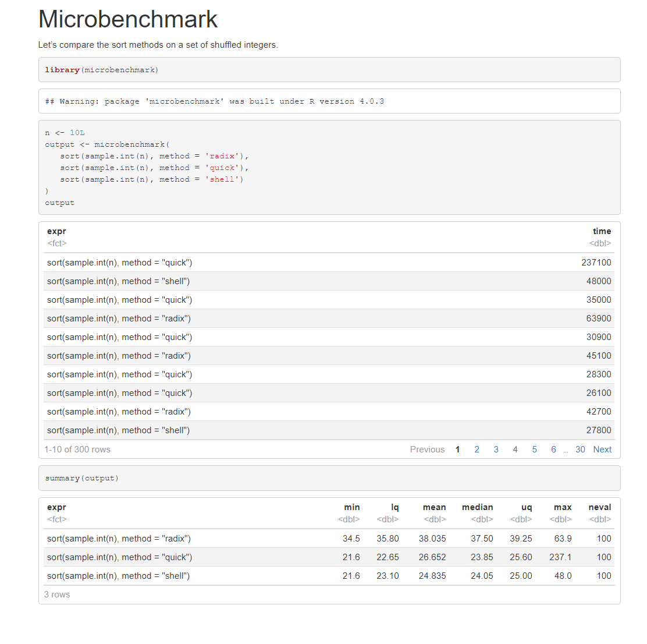Click the Next pagination link
This screenshot has height=644, width=647.
click(x=602, y=450)
